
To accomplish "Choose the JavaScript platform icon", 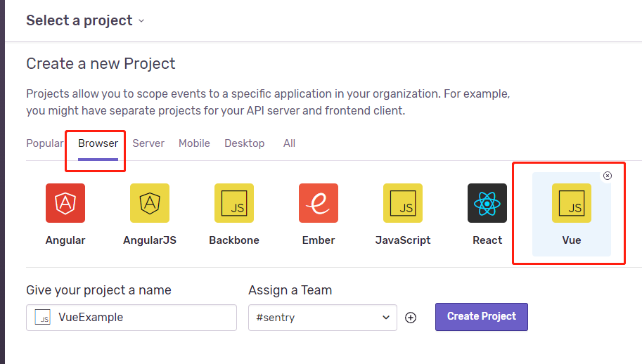I will [403, 203].
